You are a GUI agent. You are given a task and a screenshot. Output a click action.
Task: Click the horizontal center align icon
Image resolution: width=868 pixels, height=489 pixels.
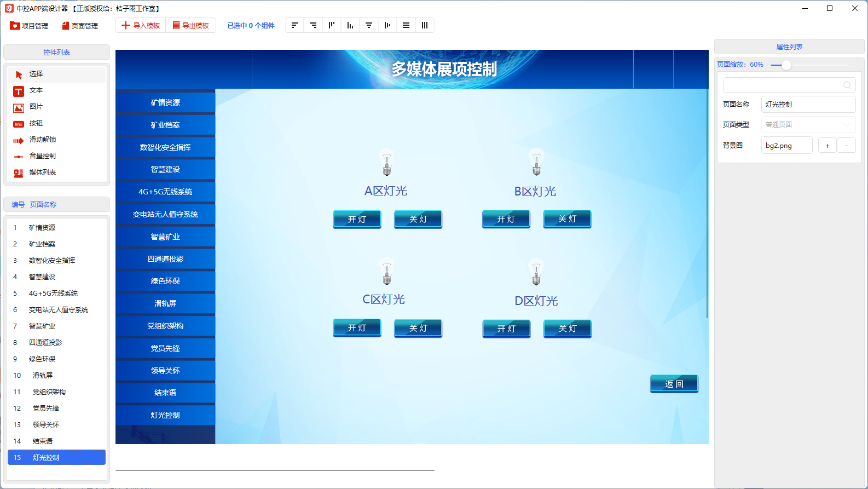click(369, 25)
